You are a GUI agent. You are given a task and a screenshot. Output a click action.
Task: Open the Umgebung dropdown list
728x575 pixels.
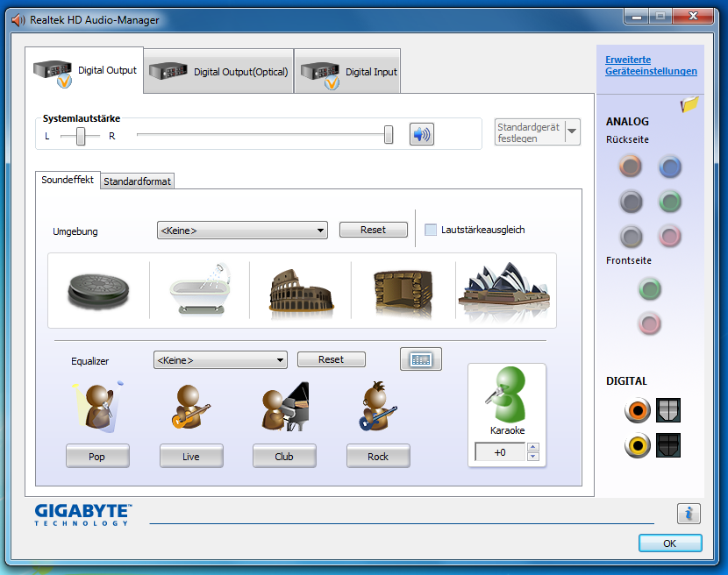point(242,231)
